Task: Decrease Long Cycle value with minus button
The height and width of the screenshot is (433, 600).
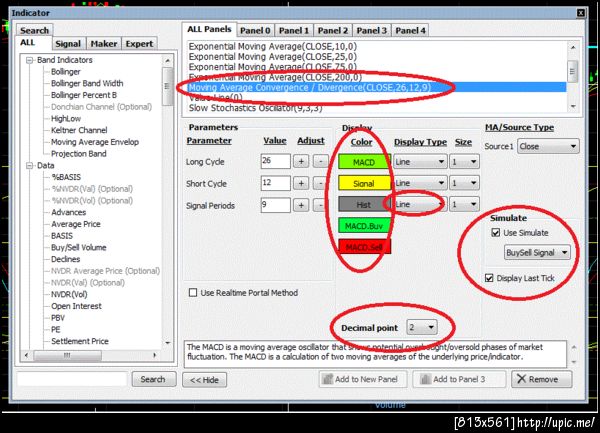Action: tap(320, 161)
